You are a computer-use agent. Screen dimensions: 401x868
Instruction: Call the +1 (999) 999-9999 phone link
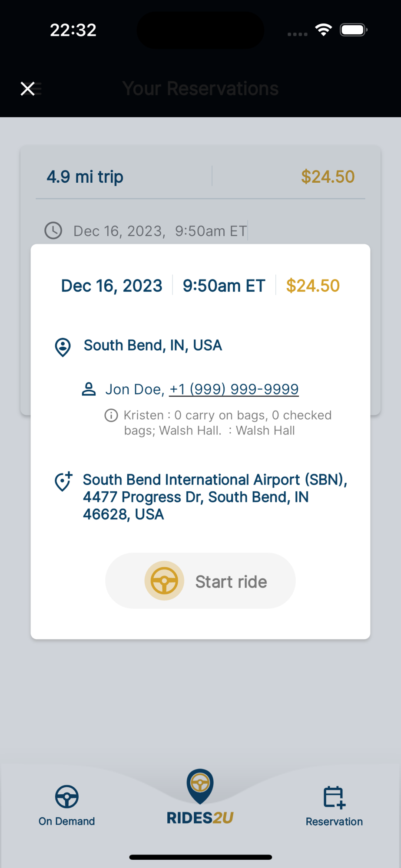pos(234,389)
